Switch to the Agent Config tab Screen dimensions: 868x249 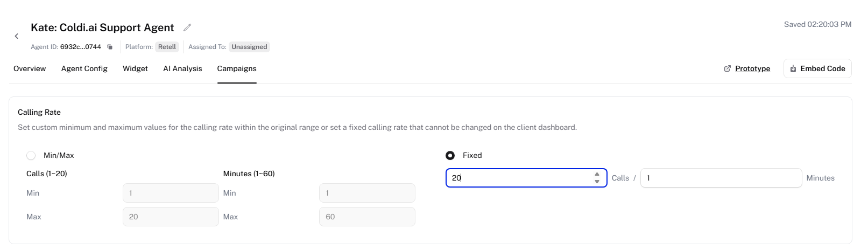tap(84, 68)
